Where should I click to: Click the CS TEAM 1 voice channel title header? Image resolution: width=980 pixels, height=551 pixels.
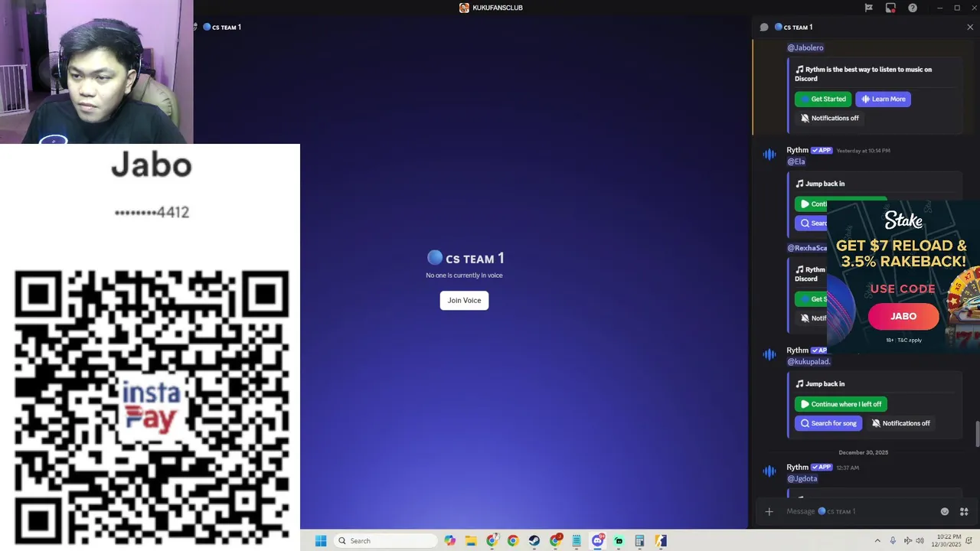tap(222, 27)
